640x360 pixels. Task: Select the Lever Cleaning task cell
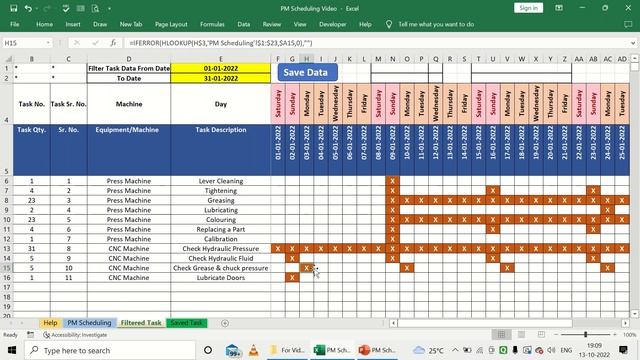click(220, 181)
